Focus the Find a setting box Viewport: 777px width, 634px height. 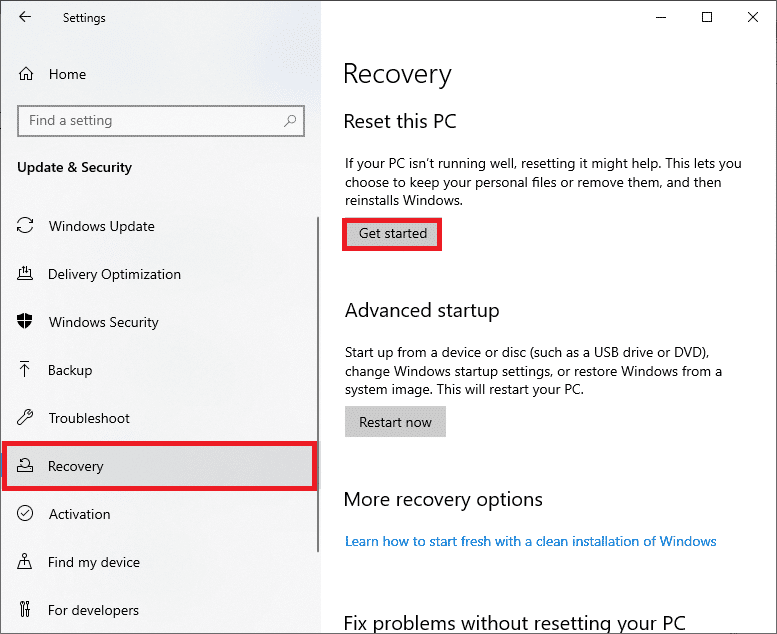(150, 121)
